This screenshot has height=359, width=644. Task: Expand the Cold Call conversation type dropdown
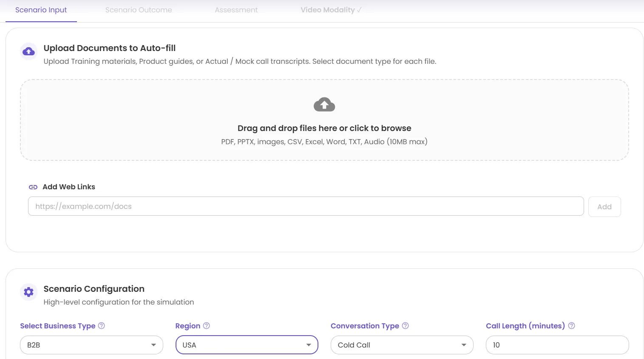402,345
